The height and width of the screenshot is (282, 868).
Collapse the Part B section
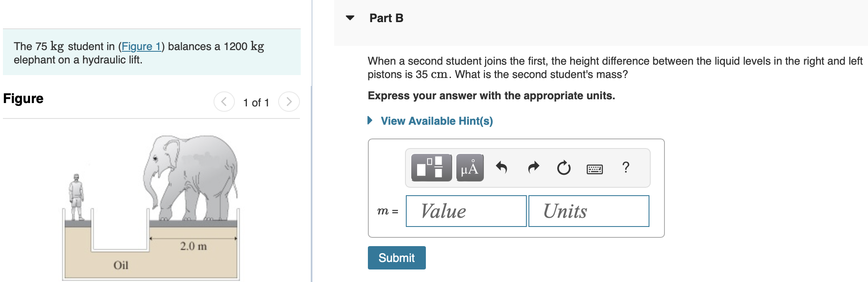click(350, 18)
